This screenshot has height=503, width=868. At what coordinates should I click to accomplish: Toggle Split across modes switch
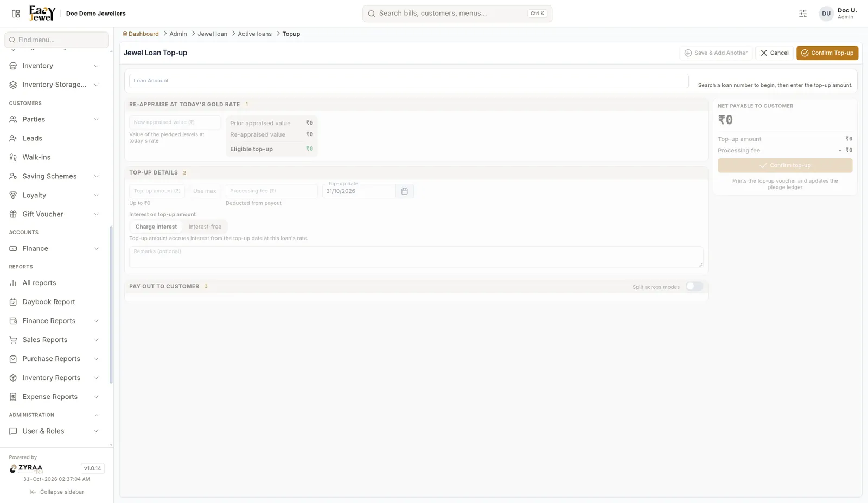pyautogui.click(x=694, y=286)
